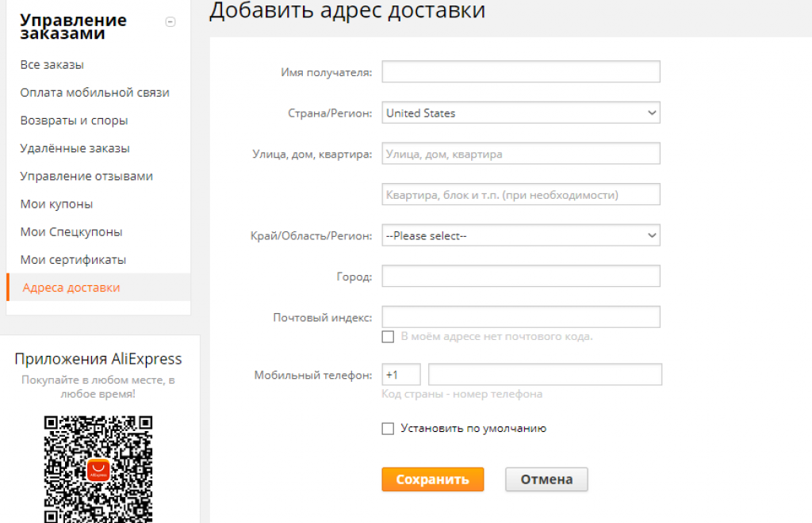Viewport: 812px width, 523px height.
Task: Click the Мобильный телефон label
Action: click(312, 375)
